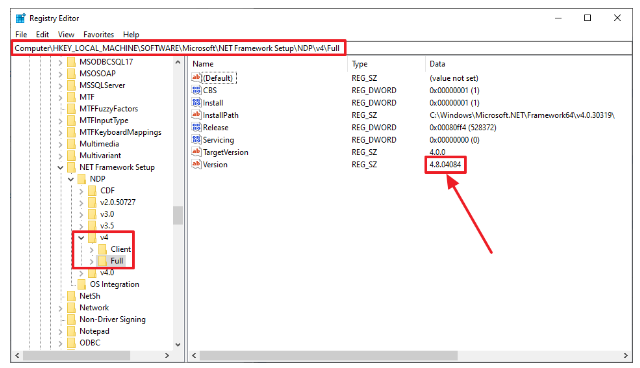Screen dimensions: 640x368
Task: Expand the MTFInputType key
Action: (60, 121)
